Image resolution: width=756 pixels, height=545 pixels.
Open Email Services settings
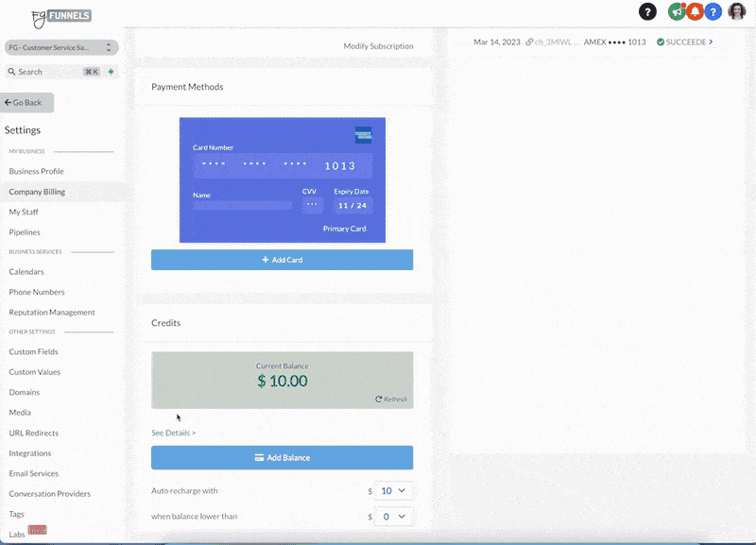(x=34, y=473)
